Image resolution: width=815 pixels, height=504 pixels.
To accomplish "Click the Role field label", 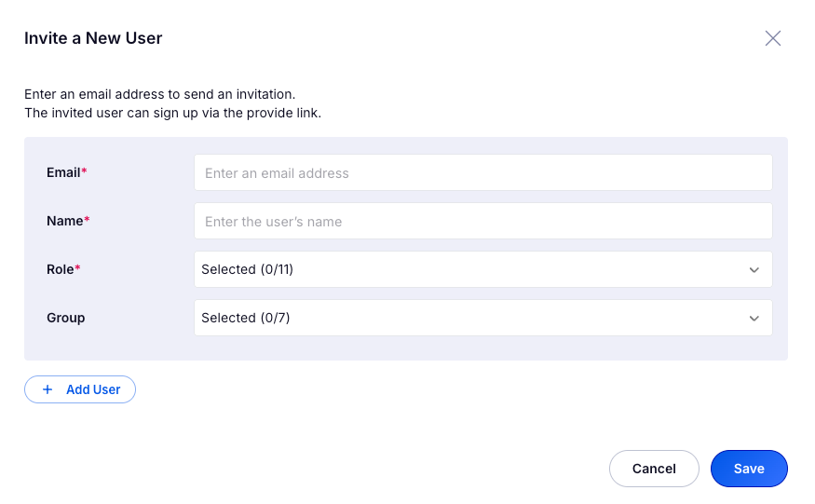I will pos(61,269).
